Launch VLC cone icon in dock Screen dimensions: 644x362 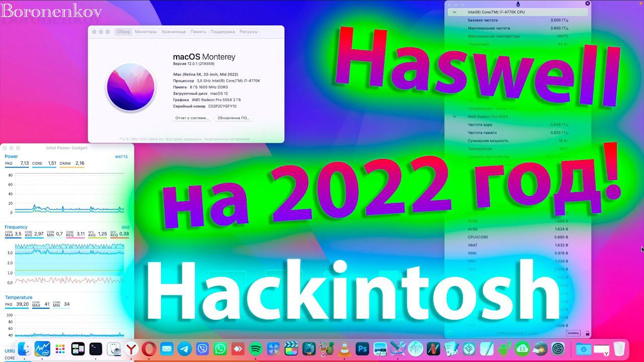coord(344,349)
